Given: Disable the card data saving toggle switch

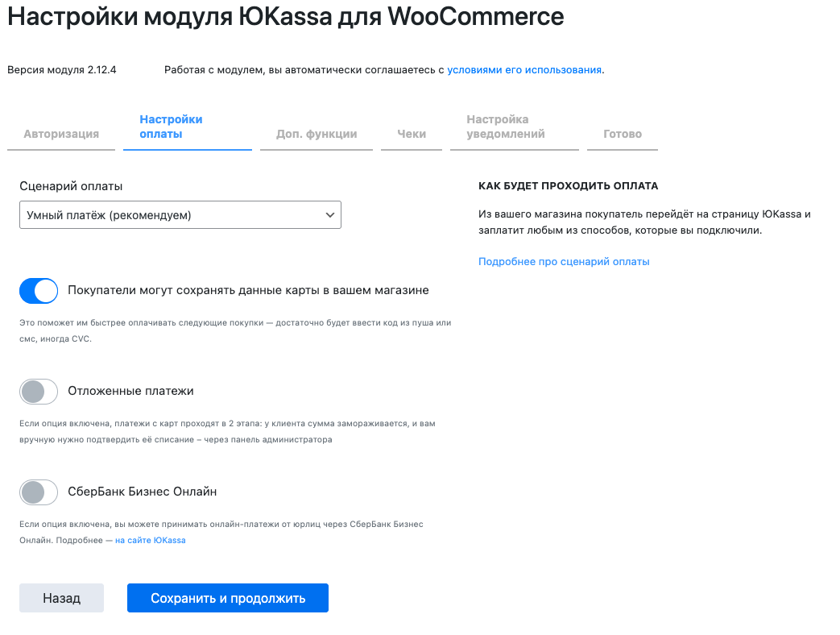Looking at the screenshot, I should (39, 291).
